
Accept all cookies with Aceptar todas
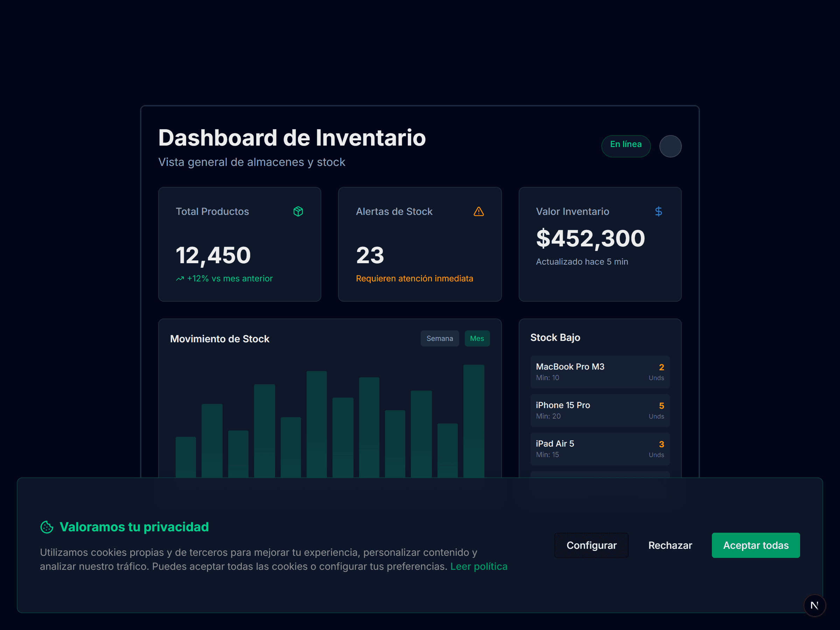point(755,545)
